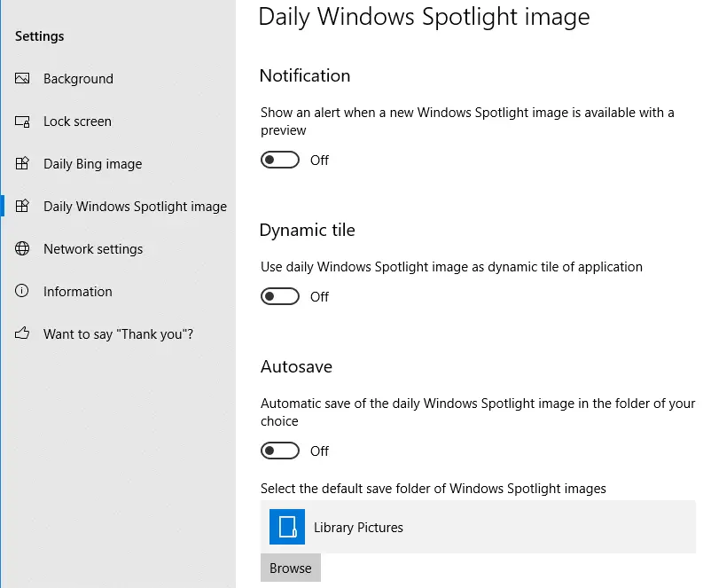Click the Information circle icon

pyautogui.click(x=22, y=291)
